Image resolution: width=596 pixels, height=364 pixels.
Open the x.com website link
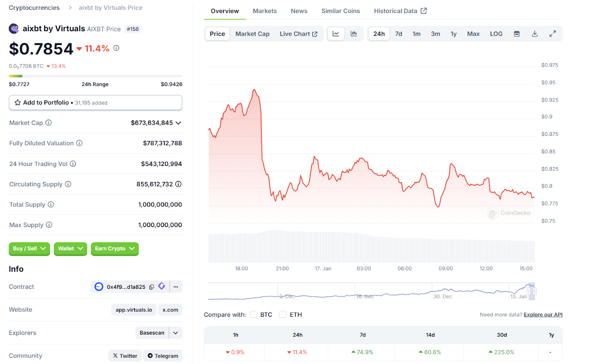(x=170, y=310)
